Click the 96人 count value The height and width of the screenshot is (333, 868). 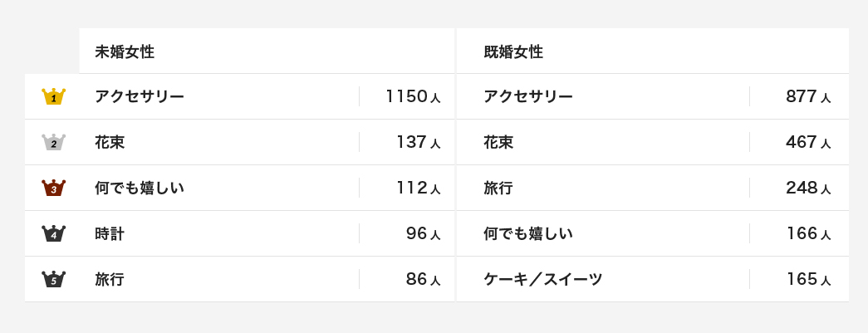pyautogui.click(x=424, y=234)
